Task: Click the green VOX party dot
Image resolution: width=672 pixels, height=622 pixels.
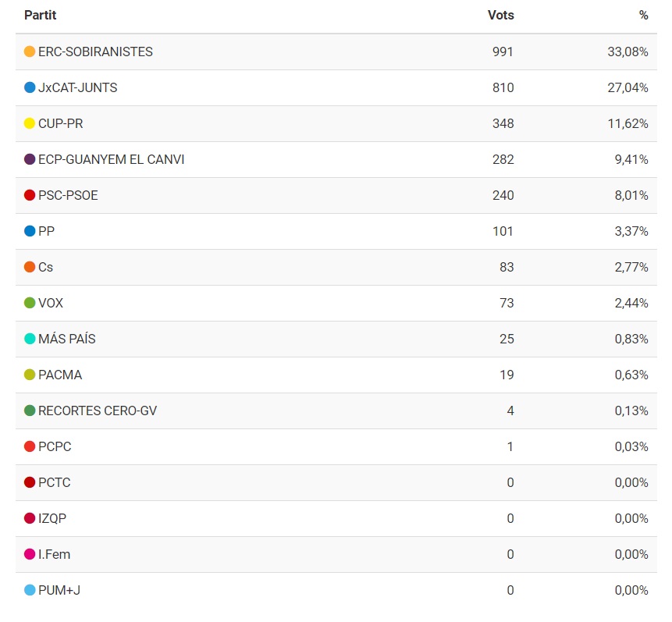Action: (x=30, y=303)
